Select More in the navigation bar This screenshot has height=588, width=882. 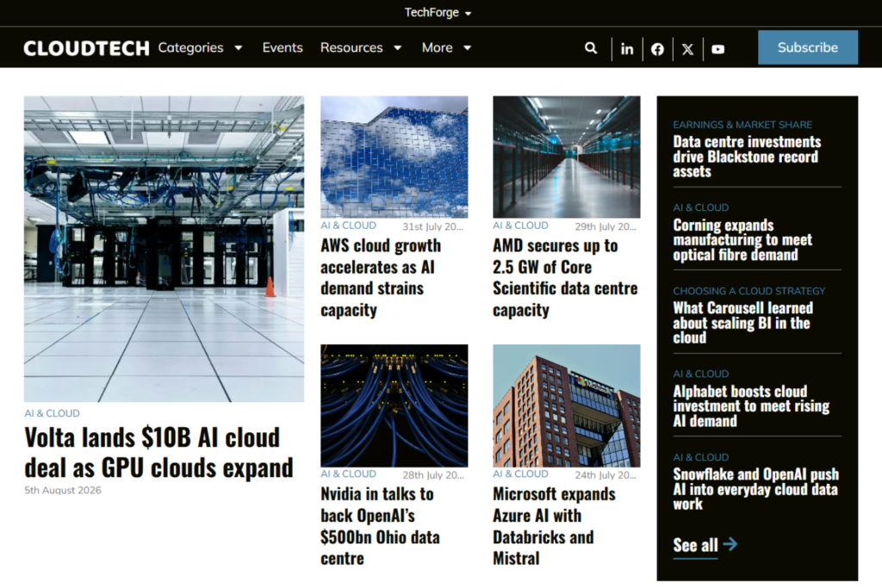coord(437,48)
